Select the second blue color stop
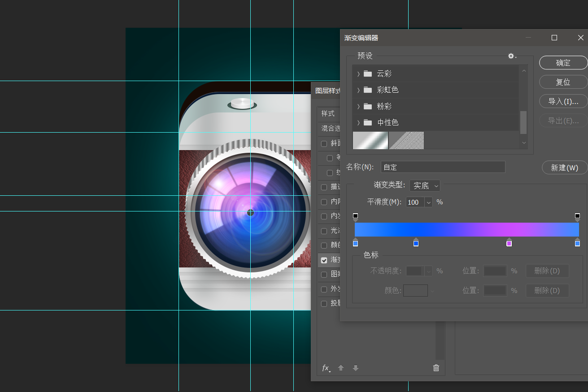Screen dimensions: 588x392 pos(416,243)
